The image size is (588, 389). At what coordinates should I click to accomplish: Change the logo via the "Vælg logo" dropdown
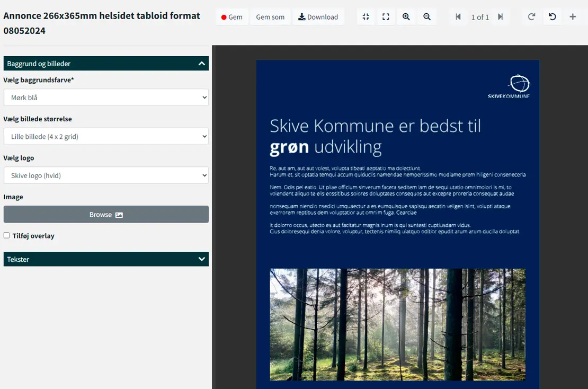pyautogui.click(x=106, y=175)
